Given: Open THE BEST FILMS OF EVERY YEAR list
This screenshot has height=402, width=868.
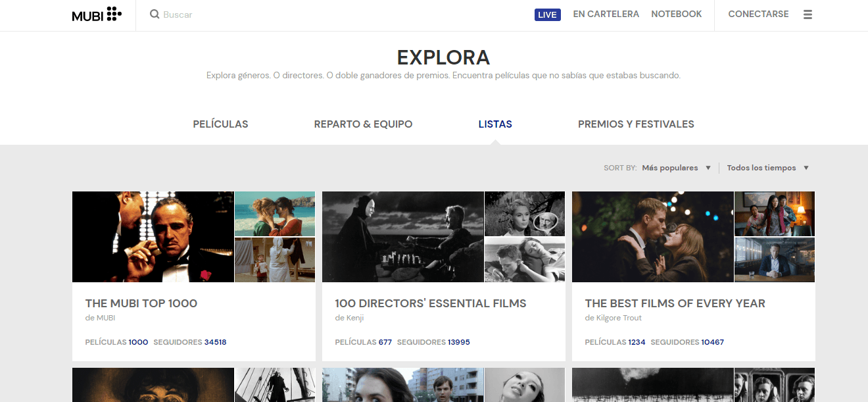Looking at the screenshot, I should pyautogui.click(x=675, y=303).
